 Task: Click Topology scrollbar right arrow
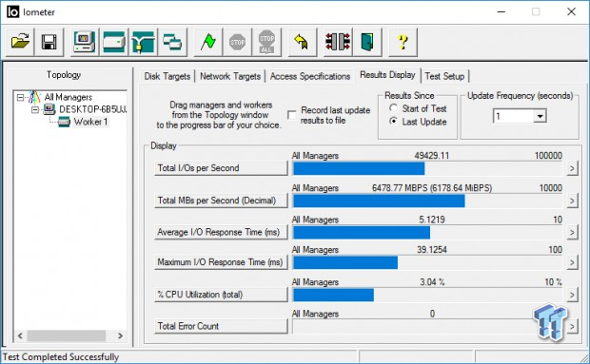click(120, 335)
